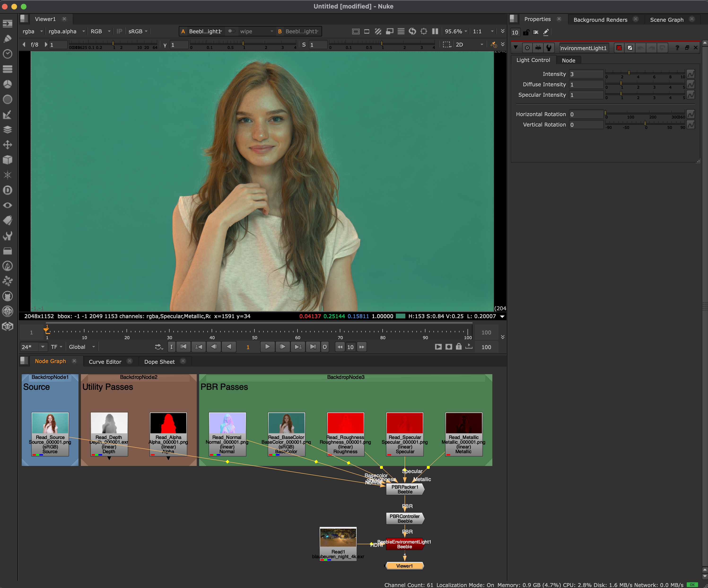Viewport: 708px width, 588px height.
Task: Click the viewer refresh update icon
Action: click(x=412, y=31)
